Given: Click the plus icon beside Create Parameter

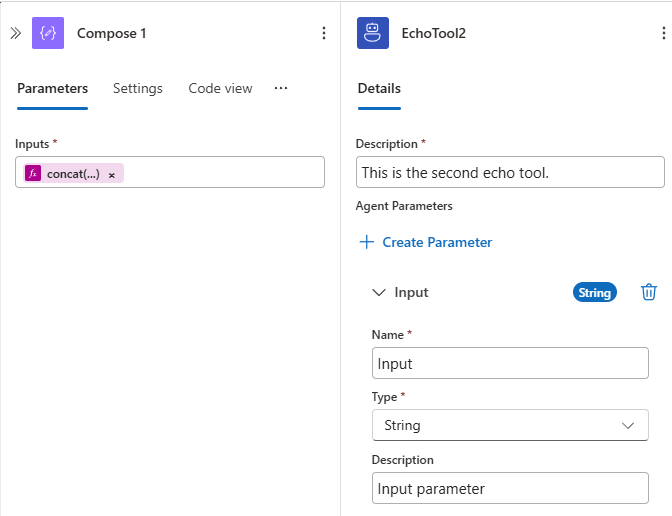Looking at the screenshot, I should point(366,242).
